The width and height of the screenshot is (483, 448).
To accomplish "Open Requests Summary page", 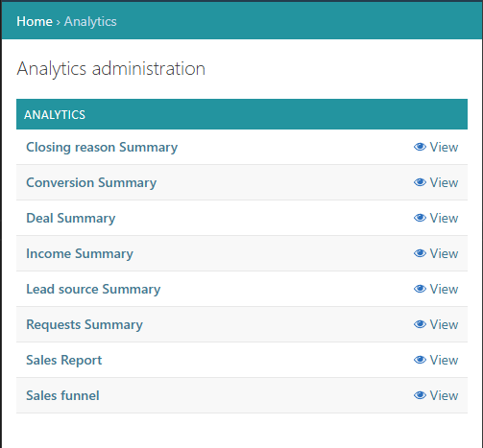I will (85, 325).
